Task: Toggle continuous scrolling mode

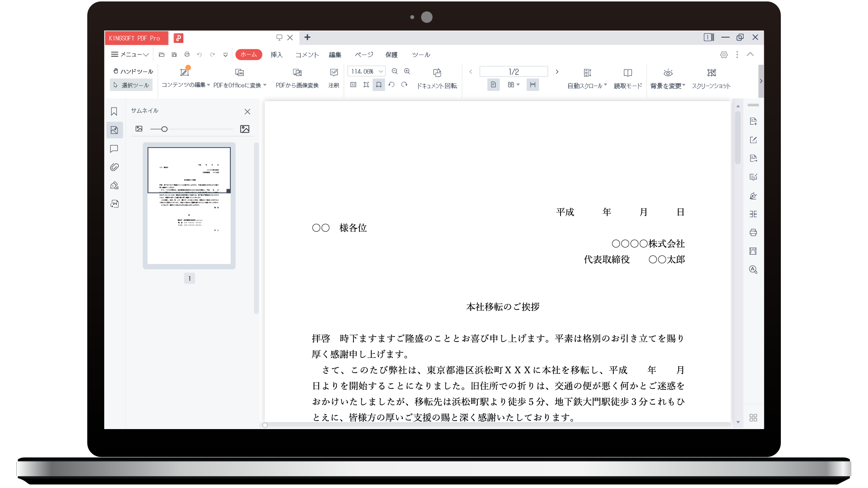Action: (x=532, y=85)
